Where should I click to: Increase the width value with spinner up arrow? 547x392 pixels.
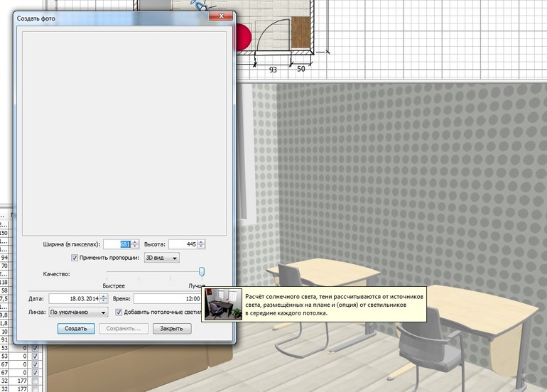pos(136,241)
